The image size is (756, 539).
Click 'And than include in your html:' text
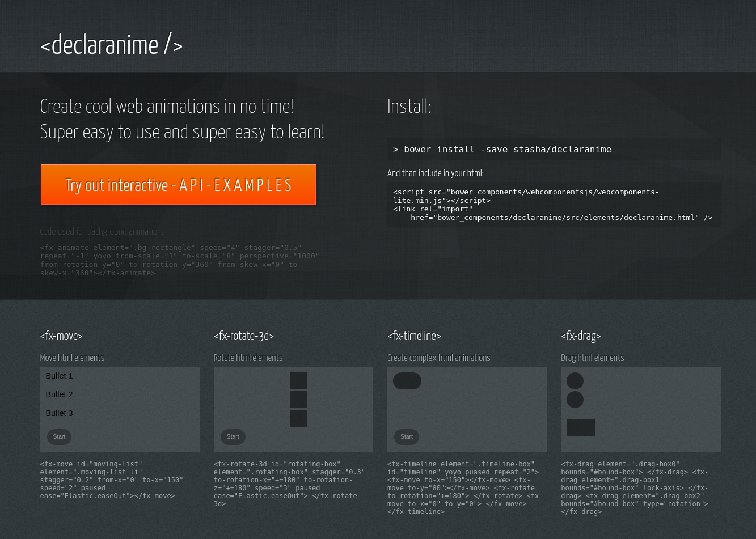tap(436, 173)
